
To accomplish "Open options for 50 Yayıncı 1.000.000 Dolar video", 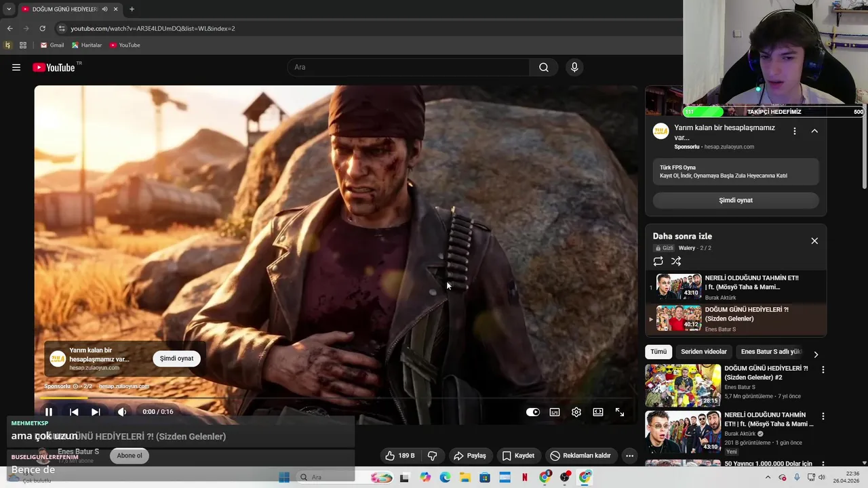I will coord(823,464).
